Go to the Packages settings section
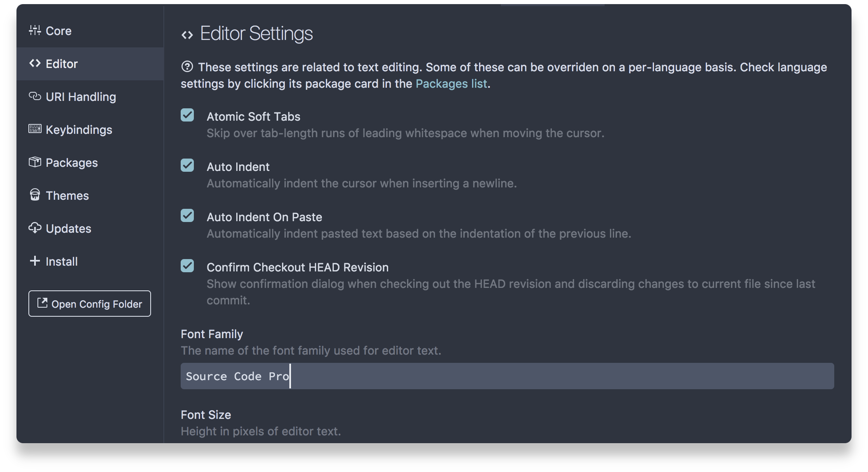This screenshot has width=868, height=472. coord(72,163)
